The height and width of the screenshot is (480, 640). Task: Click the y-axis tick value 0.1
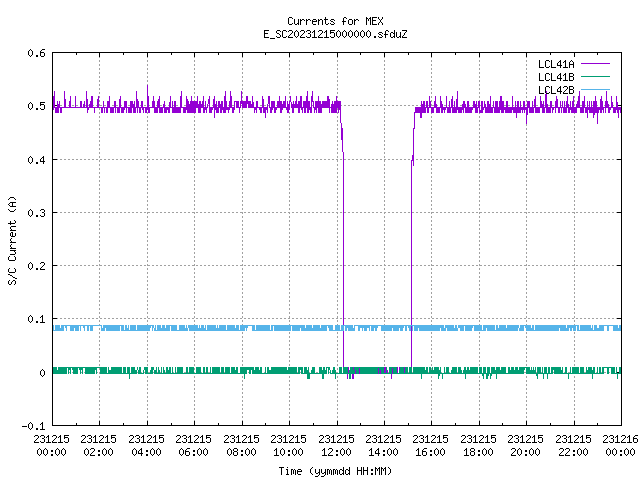[36, 319]
